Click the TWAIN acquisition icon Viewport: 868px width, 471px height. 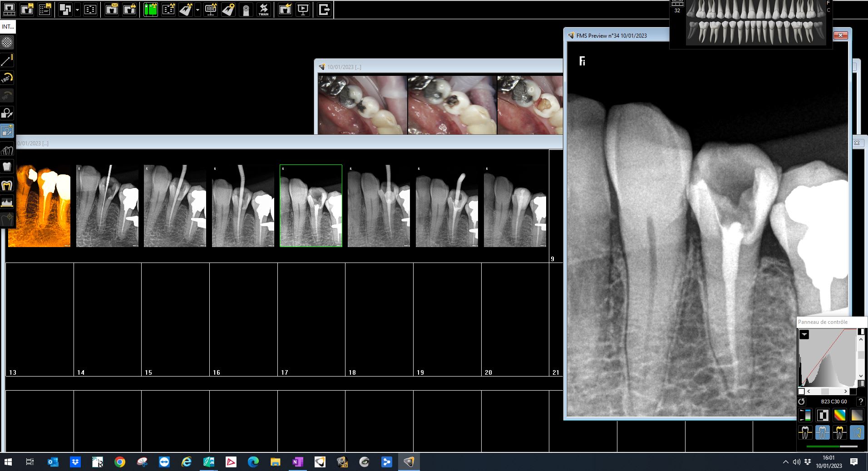263,10
